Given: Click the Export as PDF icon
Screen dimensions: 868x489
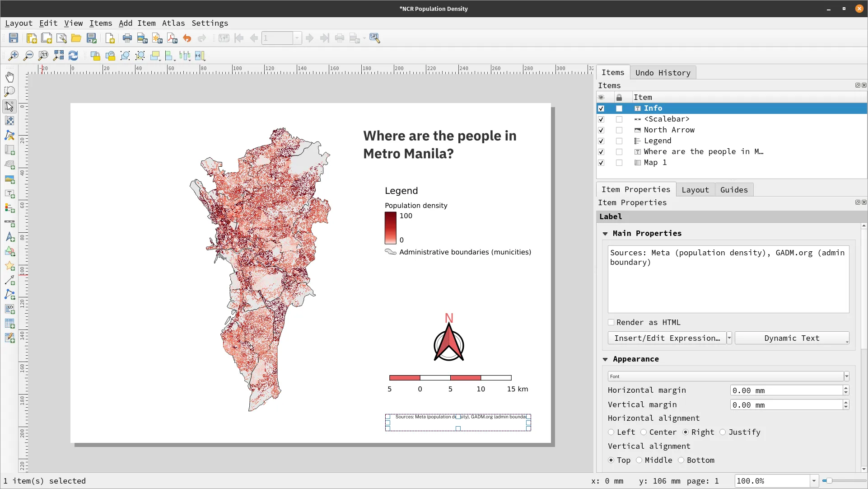Looking at the screenshot, I should [x=172, y=38].
